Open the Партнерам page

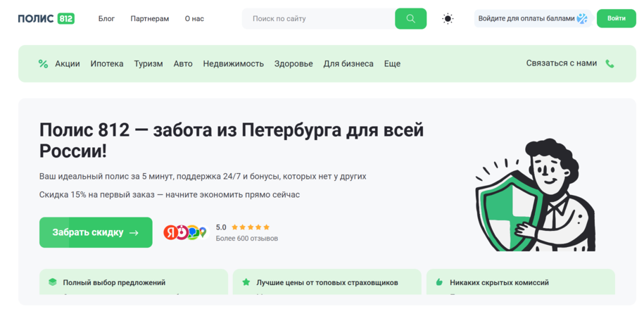(149, 18)
